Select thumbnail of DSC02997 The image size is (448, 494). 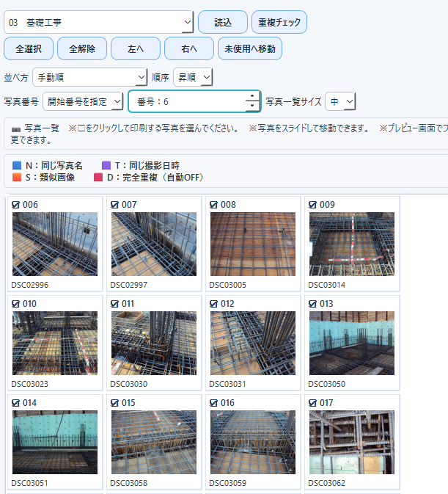(x=154, y=244)
